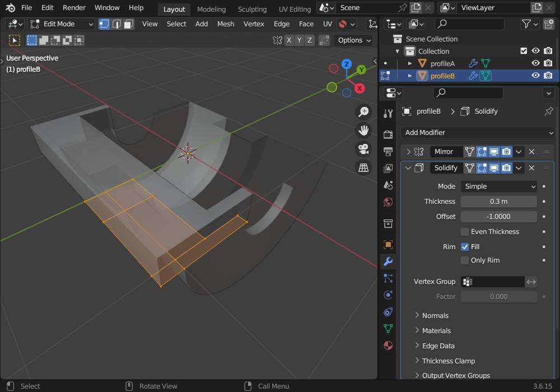Click the mesh symmetry butterfly icon
This screenshot has width=560, height=392.
point(277,40)
